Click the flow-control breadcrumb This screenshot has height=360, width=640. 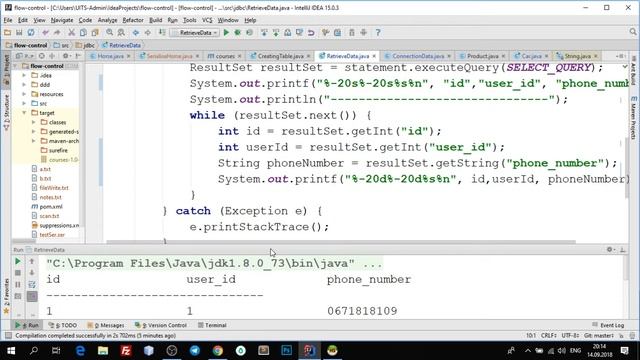[x=27, y=45]
